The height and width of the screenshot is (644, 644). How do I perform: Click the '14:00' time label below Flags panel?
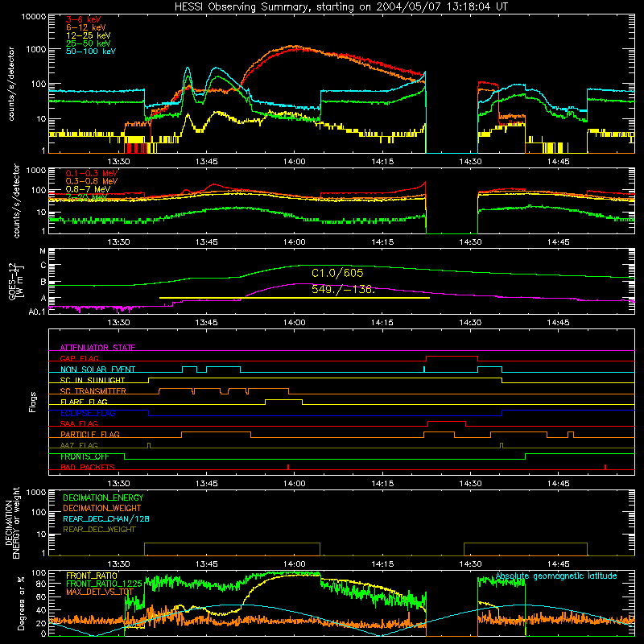295,484
